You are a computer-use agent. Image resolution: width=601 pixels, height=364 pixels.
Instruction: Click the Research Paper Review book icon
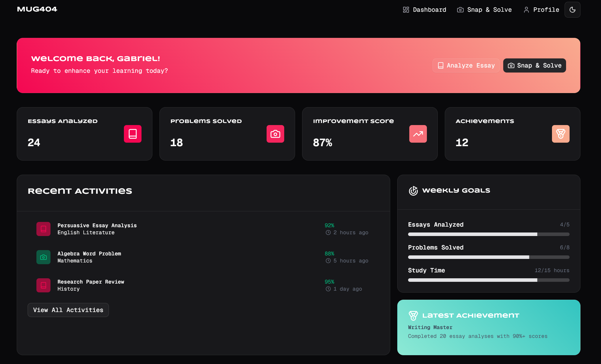tap(43, 285)
